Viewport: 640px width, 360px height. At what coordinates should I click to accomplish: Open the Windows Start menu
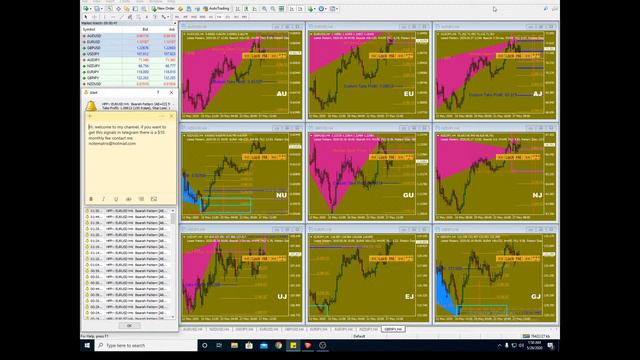pyautogui.click(x=87, y=345)
